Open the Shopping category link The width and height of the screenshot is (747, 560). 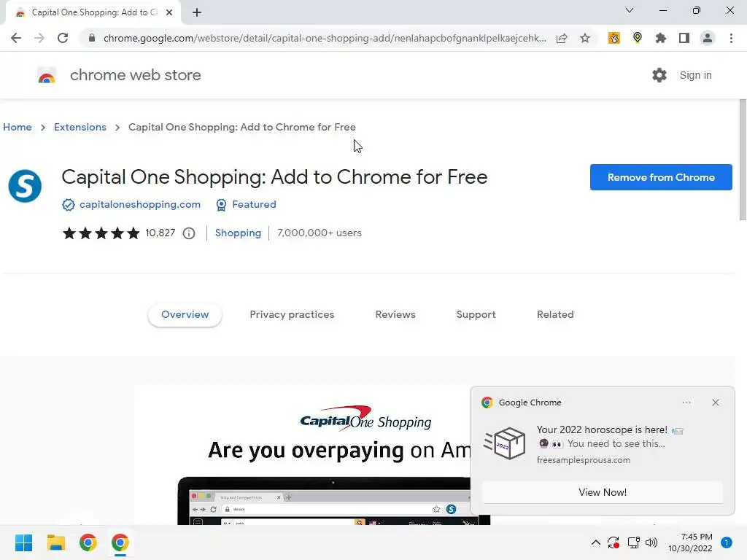point(238,233)
